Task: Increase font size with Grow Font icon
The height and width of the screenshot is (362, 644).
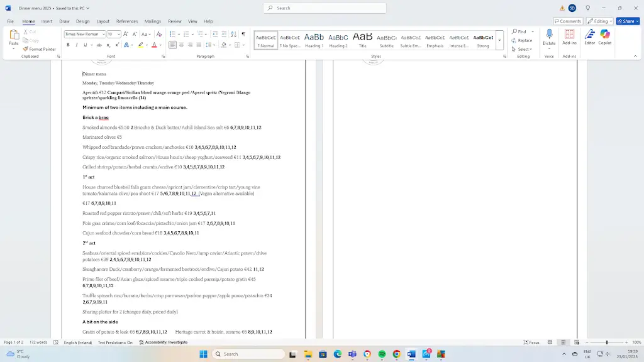Action: [126, 34]
